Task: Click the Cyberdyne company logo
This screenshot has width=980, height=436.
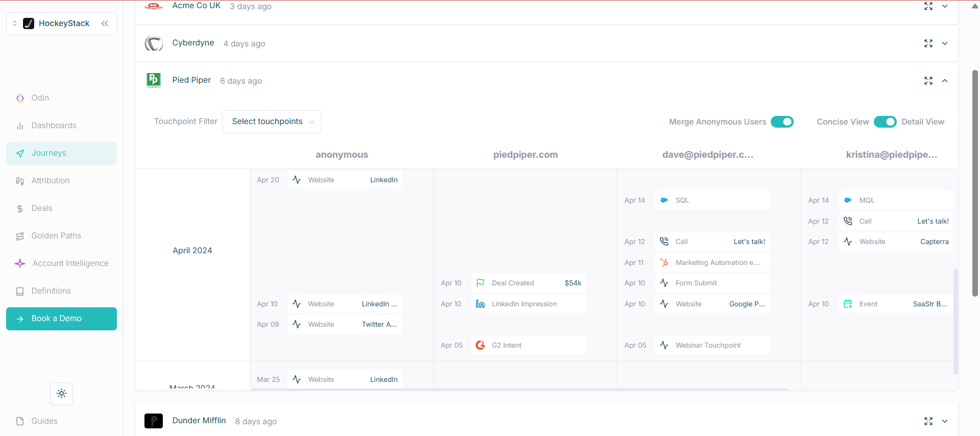Action: (x=154, y=43)
